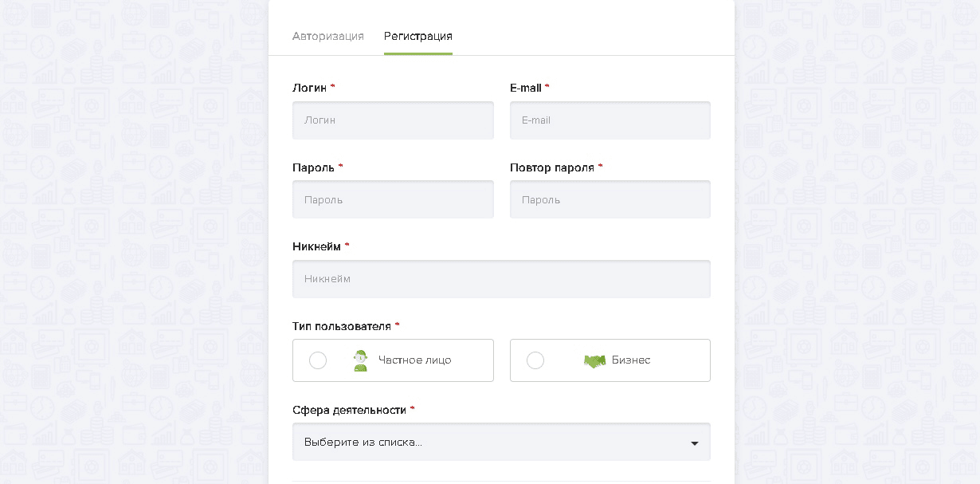Click the first Пароль input box

pyautogui.click(x=393, y=199)
